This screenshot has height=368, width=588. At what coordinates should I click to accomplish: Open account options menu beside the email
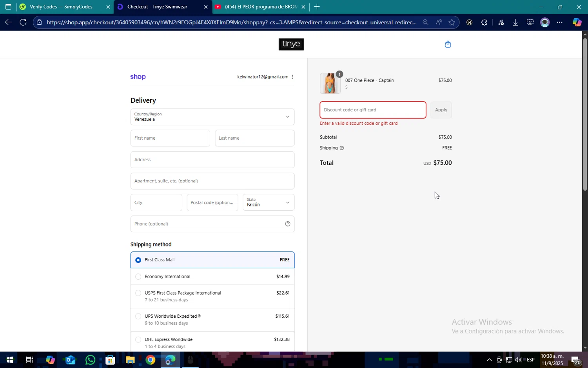tap(292, 77)
